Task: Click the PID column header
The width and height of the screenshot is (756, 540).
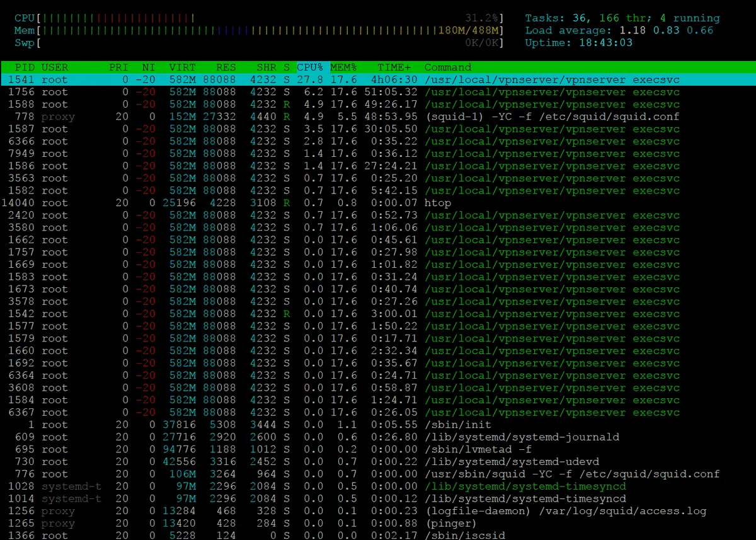Action: pyautogui.click(x=24, y=67)
